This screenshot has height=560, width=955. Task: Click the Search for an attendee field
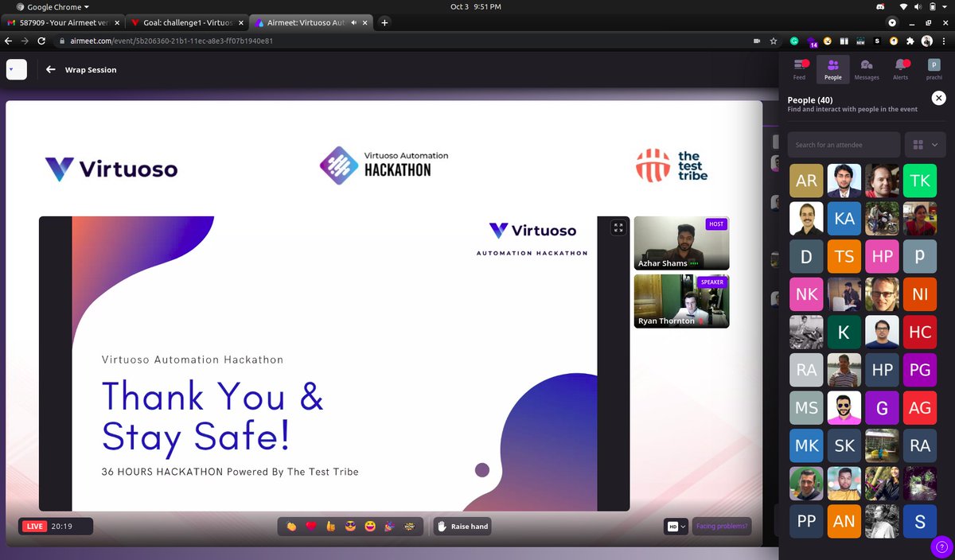(x=844, y=145)
